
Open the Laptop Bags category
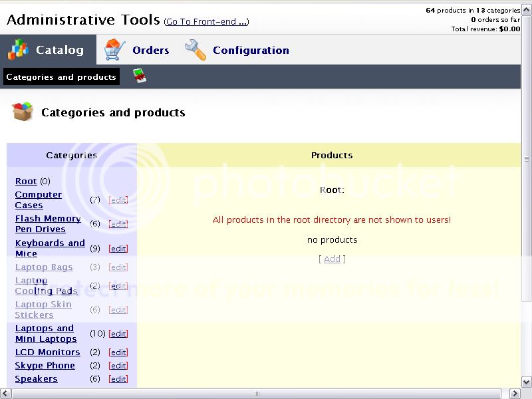pos(44,267)
